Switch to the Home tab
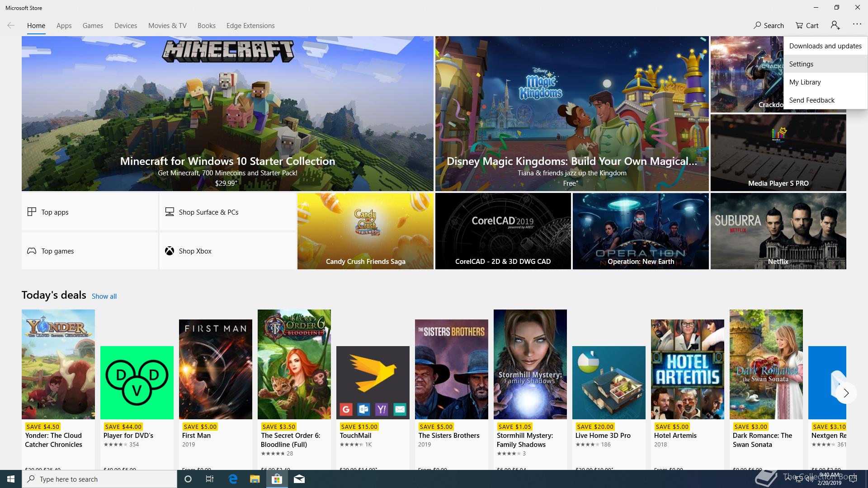Image resolution: width=868 pixels, height=488 pixels. (36, 26)
